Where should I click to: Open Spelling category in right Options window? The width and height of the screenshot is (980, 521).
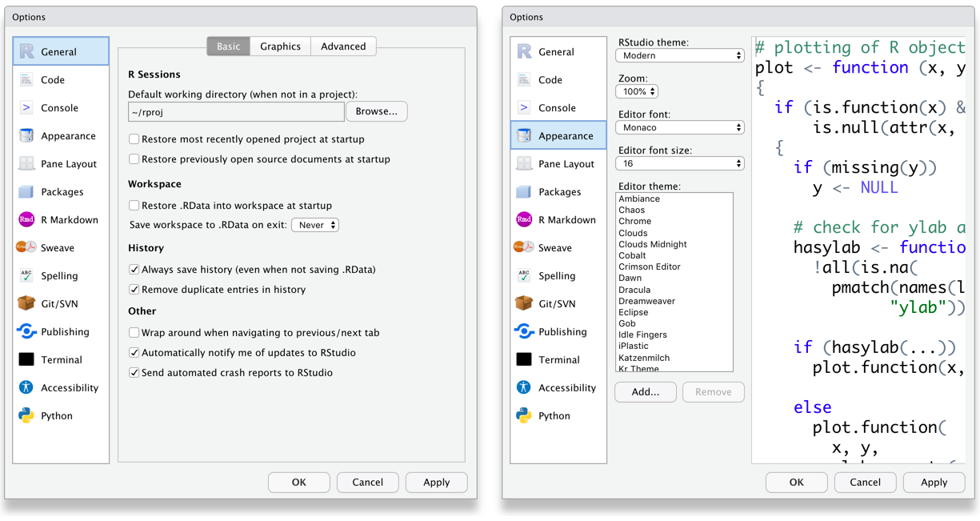pos(558,275)
